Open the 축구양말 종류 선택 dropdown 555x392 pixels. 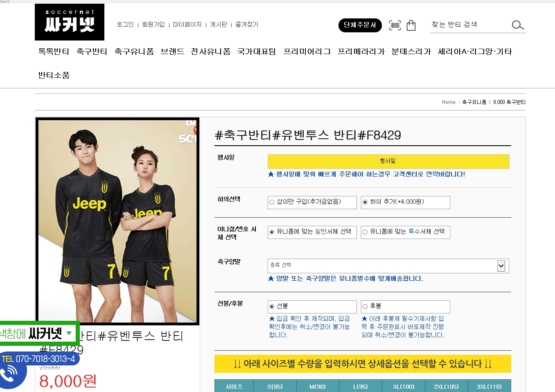388,266
